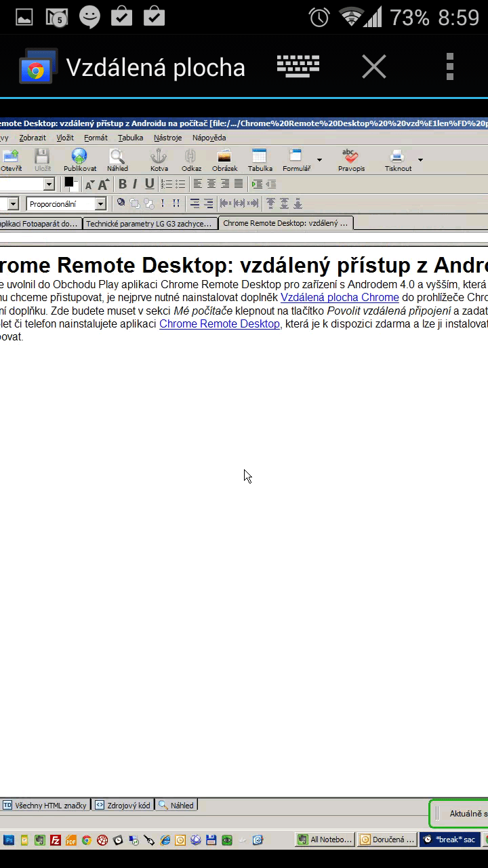Click the Formulář form icon
This screenshot has height=868, width=488.
(x=296, y=160)
